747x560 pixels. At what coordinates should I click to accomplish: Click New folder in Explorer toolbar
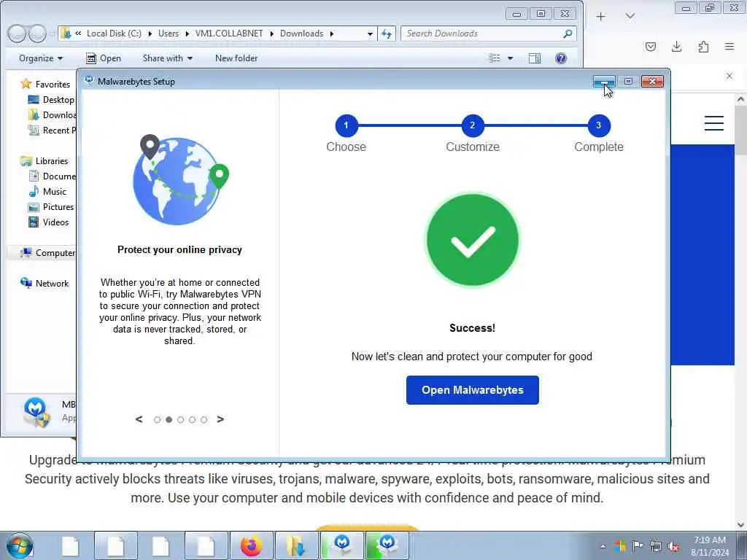[236, 58]
